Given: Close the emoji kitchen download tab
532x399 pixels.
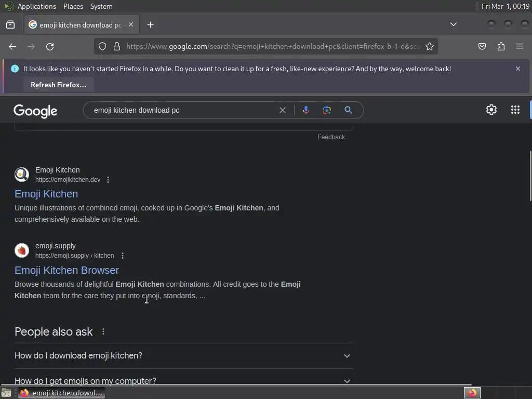Looking at the screenshot, I should [131, 25].
